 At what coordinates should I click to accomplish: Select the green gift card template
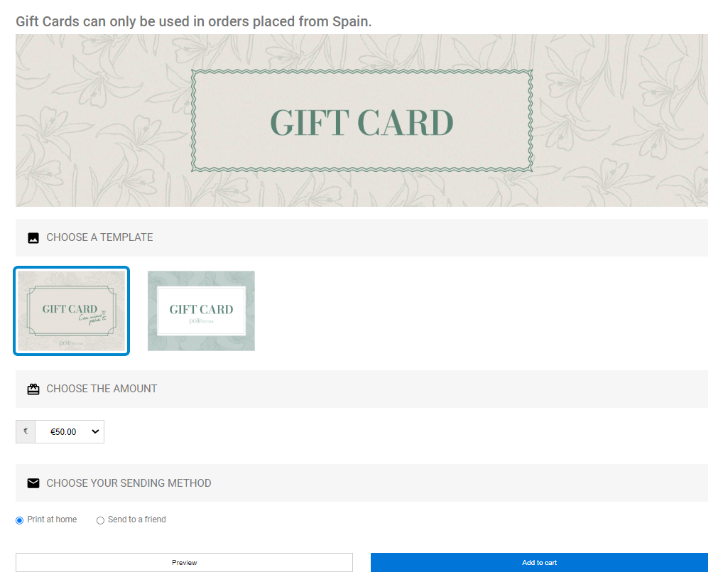point(201,311)
